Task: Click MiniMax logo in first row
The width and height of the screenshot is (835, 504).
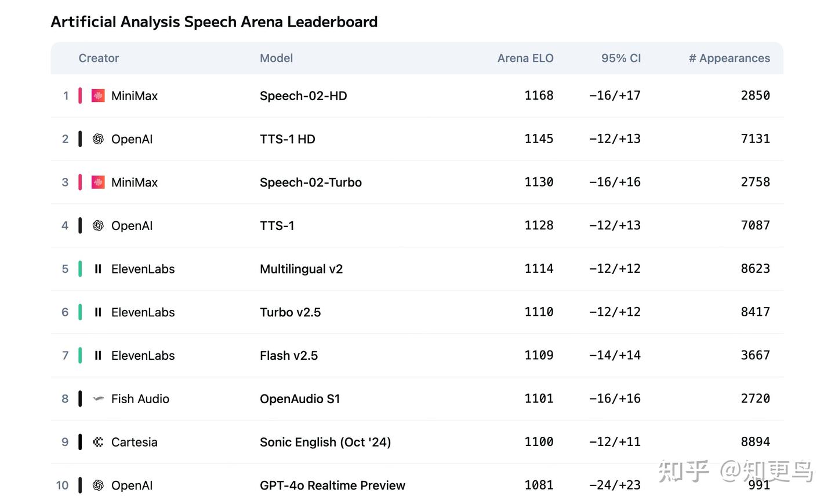Action: pos(98,96)
